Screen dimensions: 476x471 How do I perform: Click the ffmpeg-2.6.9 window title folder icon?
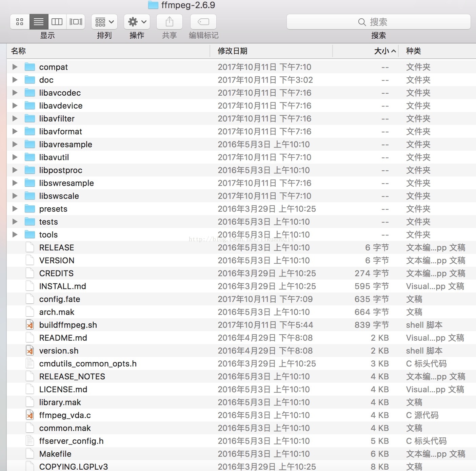(x=153, y=5)
